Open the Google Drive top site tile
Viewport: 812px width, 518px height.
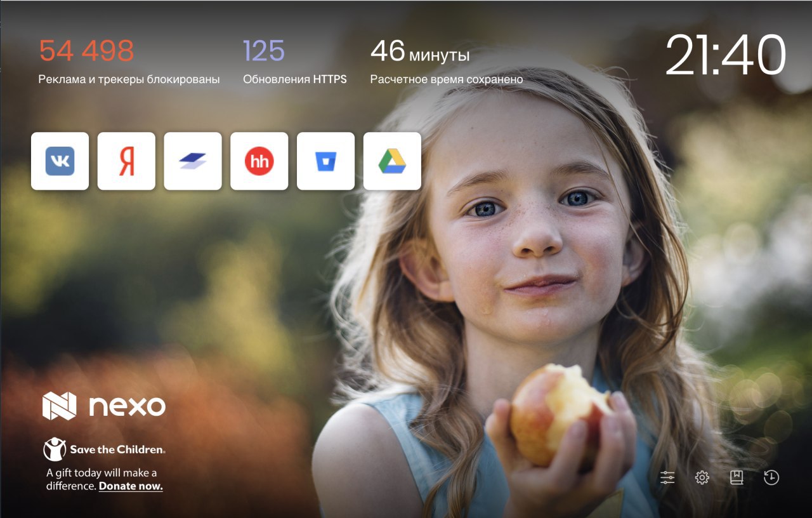pyautogui.click(x=392, y=161)
